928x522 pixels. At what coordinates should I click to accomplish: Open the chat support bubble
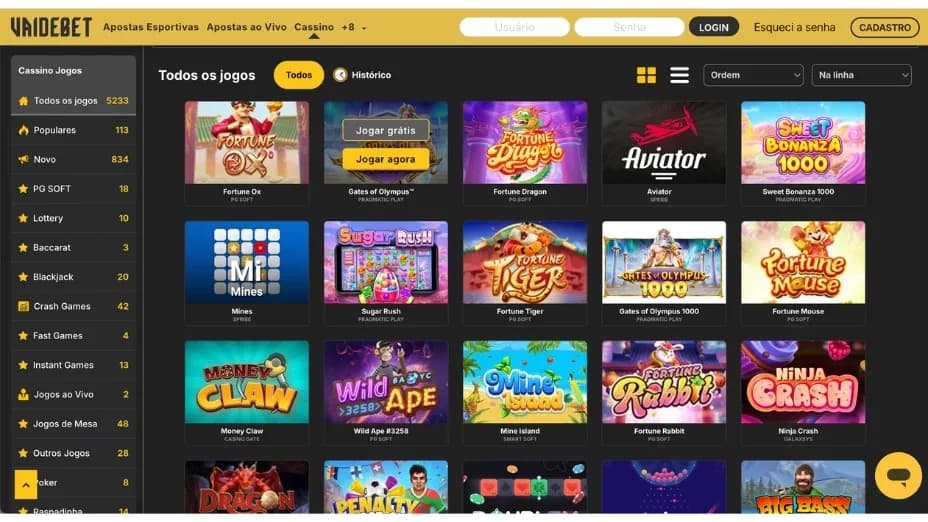pyautogui.click(x=898, y=475)
